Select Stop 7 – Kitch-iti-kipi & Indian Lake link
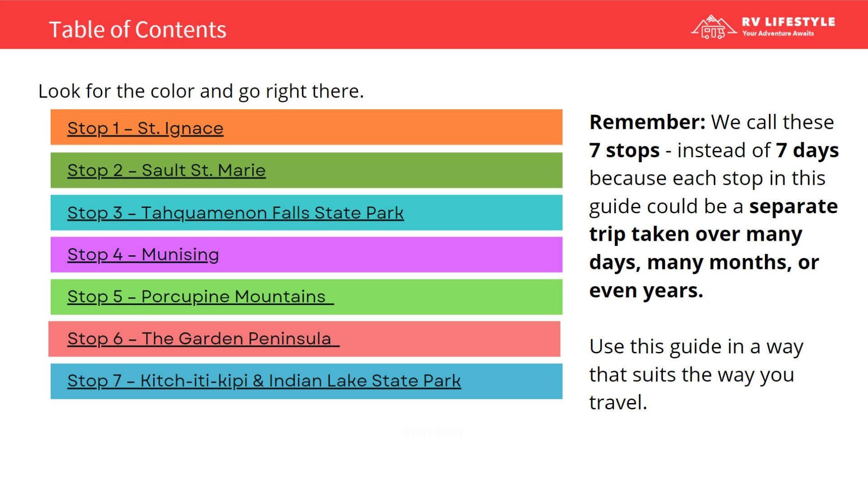The width and height of the screenshot is (868, 488). pyautogui.click(x=264, y=380)
